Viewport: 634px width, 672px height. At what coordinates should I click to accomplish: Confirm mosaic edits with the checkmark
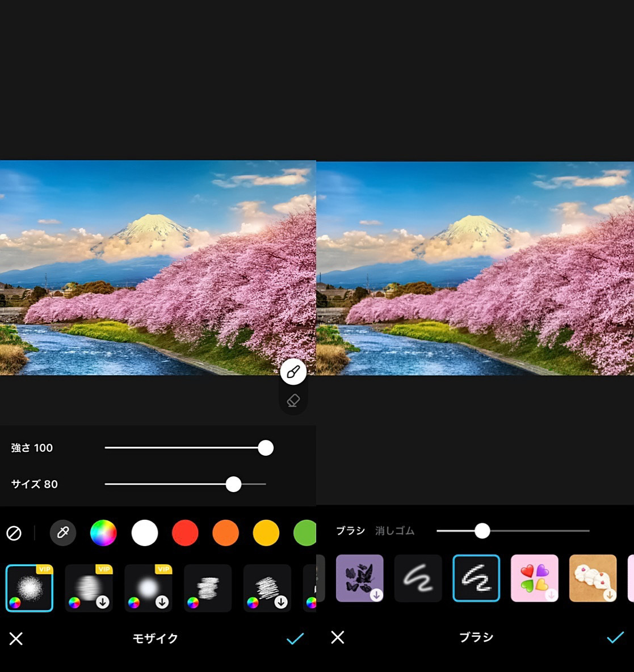[295, 639]
